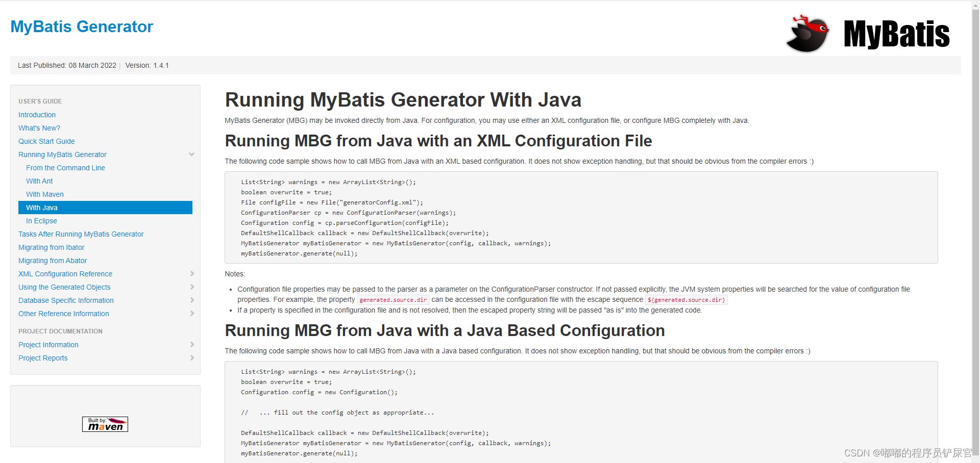This screenshot has height=463, width=980.
Task: Open Project Information link
Action: click(x=48, y=345)
